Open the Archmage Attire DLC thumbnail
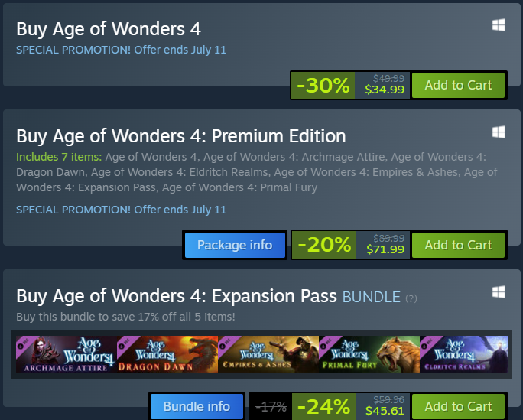Screen dimensions: 523x420 coord(66,354)
